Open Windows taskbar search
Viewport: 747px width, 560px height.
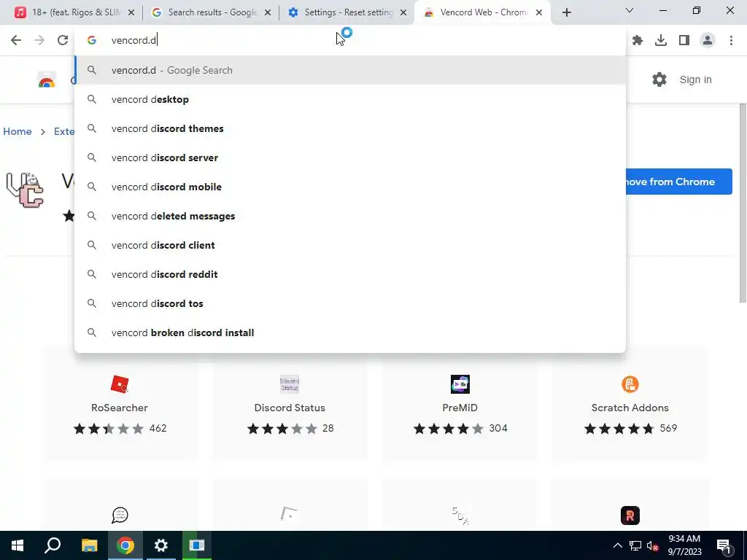coord(53,545)
